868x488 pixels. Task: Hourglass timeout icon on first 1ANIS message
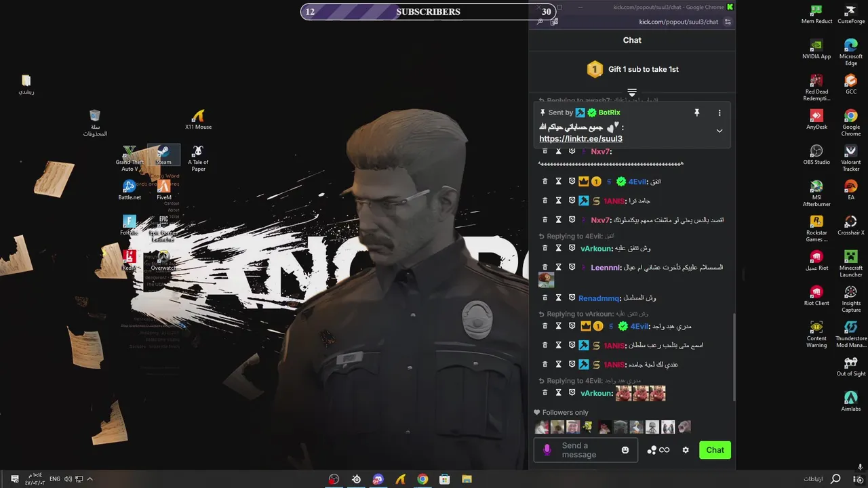click(558, 201)
